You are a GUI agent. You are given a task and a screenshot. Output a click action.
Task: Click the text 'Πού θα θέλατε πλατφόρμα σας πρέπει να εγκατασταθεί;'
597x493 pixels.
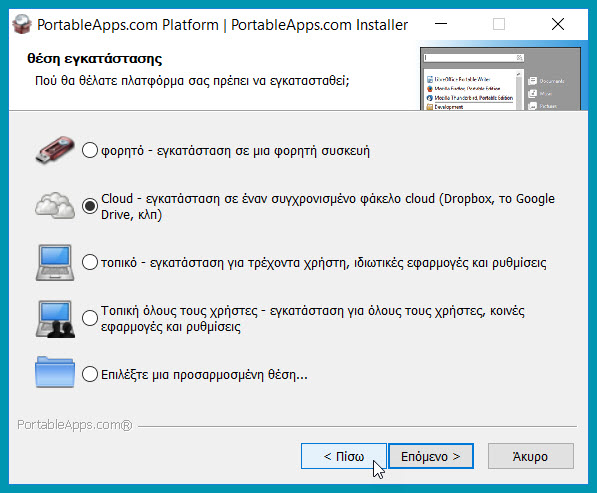click(x=192, y=81)
